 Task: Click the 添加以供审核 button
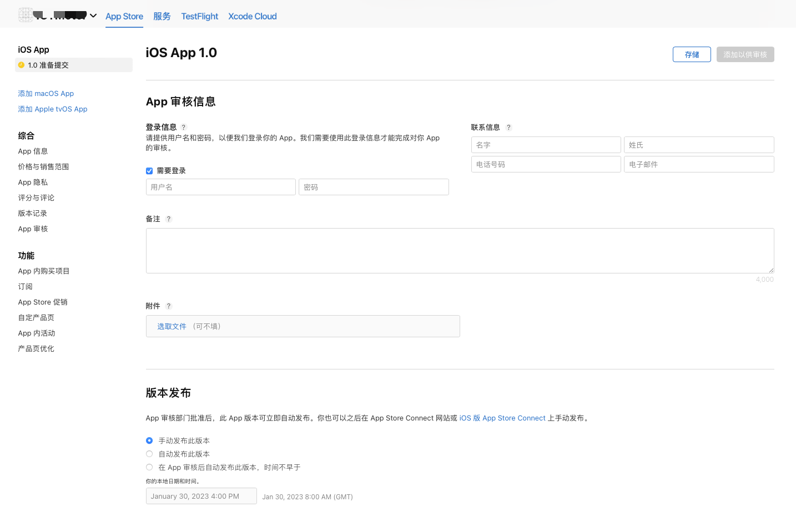click(x=745, y=54)
